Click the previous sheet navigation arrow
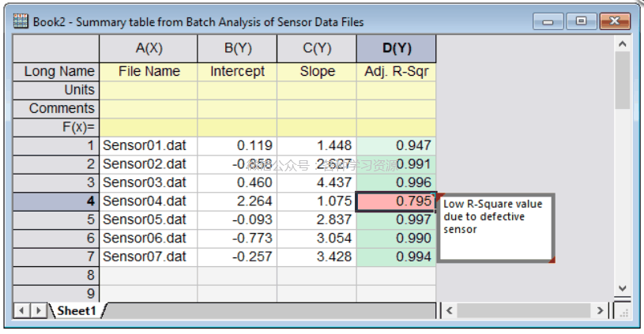This screenshot has width=644, height=334. click(x=21, y=311)
